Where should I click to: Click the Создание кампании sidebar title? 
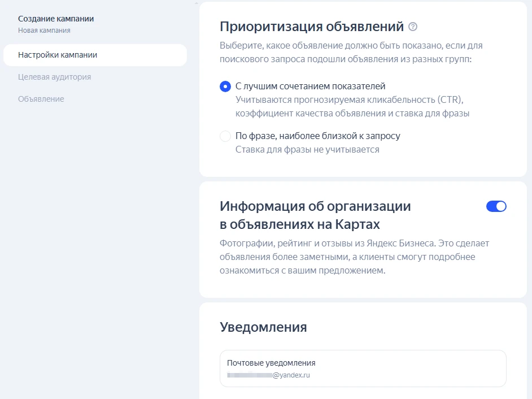(56, 19)
